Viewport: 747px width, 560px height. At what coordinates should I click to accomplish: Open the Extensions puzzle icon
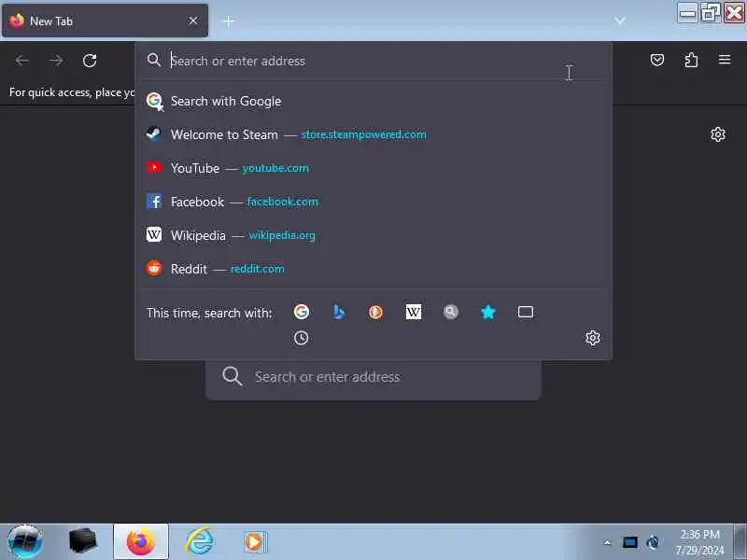click(691, 60)
